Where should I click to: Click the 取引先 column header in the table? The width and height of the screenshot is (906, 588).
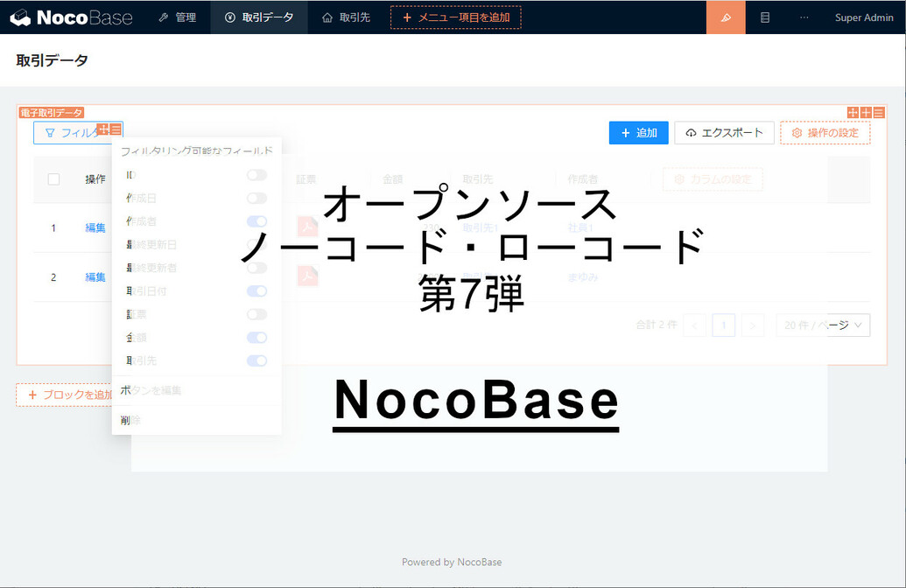click(478, 179)
